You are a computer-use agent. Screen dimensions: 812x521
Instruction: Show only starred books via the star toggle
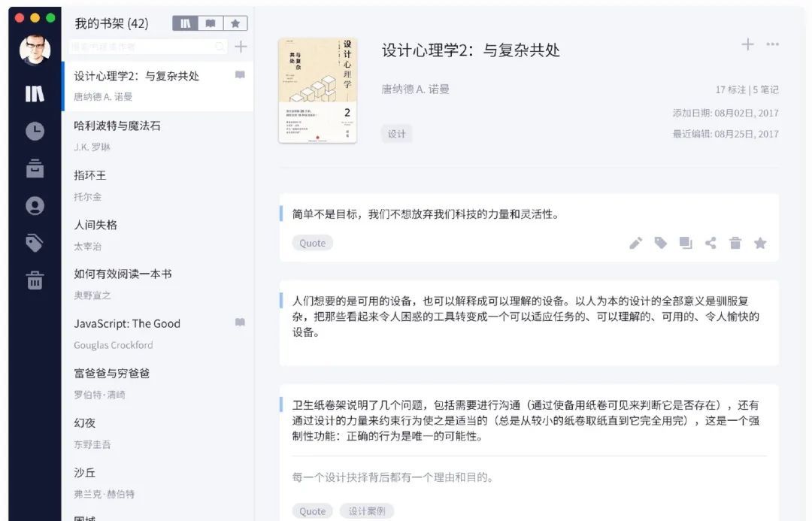coord(235,23)
